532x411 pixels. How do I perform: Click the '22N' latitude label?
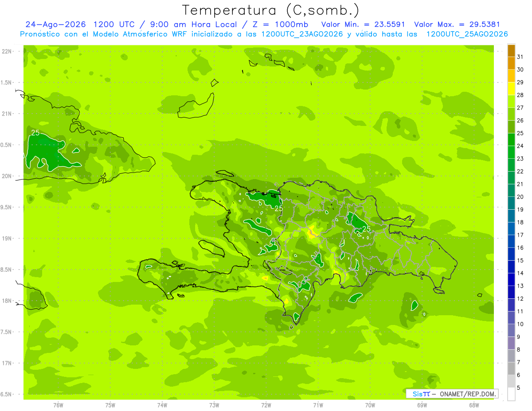[7, 51]
